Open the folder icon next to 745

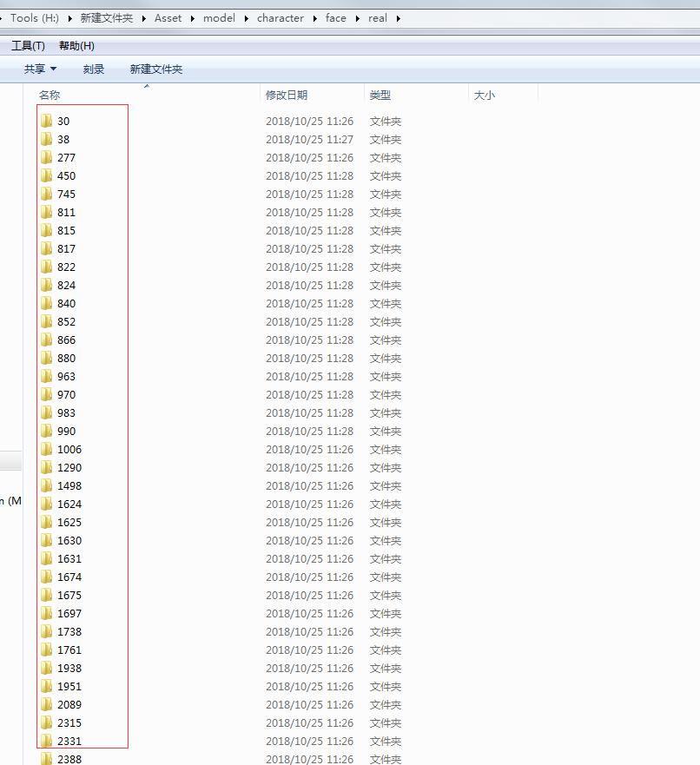point(46,194)
